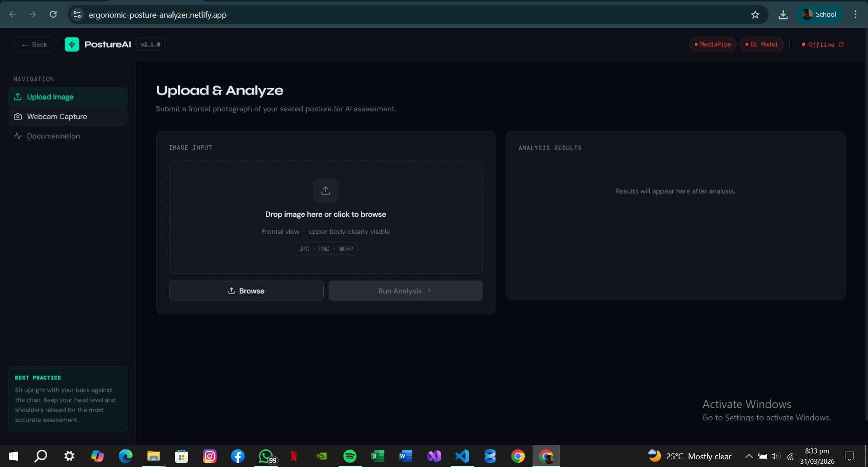The height and width of the screenshot is (467, 868).
Task: Open Spotify from the taskbar
Action: pyautogui.click(x=349, y=456)
